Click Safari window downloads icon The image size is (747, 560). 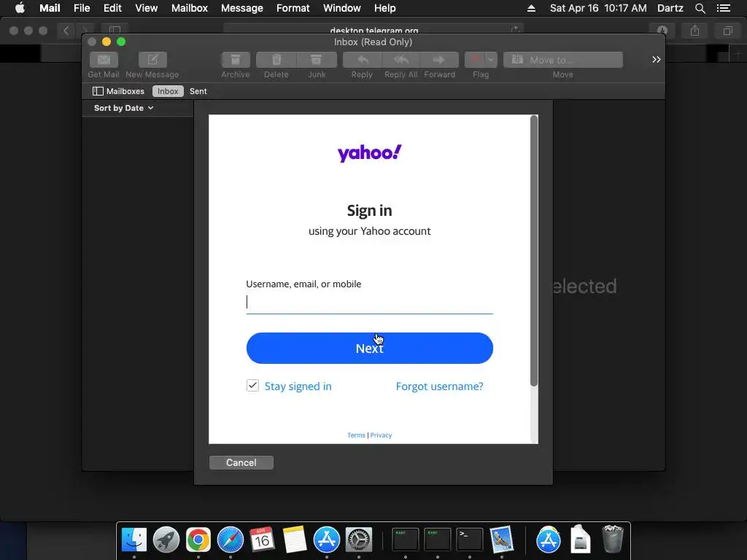(662, 31)
